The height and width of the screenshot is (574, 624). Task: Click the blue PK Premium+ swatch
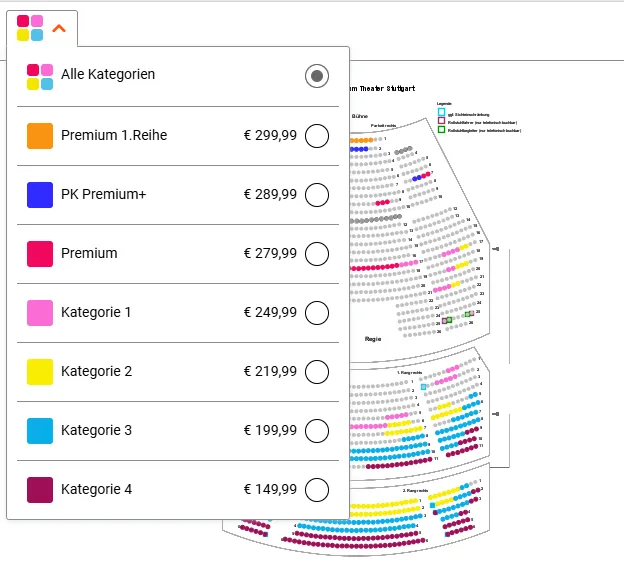point(40,195)
